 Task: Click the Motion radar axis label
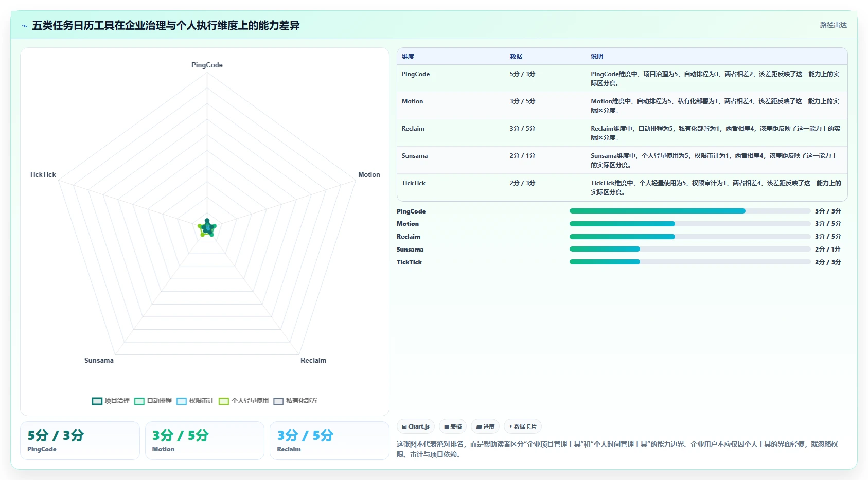click(369, 174)
